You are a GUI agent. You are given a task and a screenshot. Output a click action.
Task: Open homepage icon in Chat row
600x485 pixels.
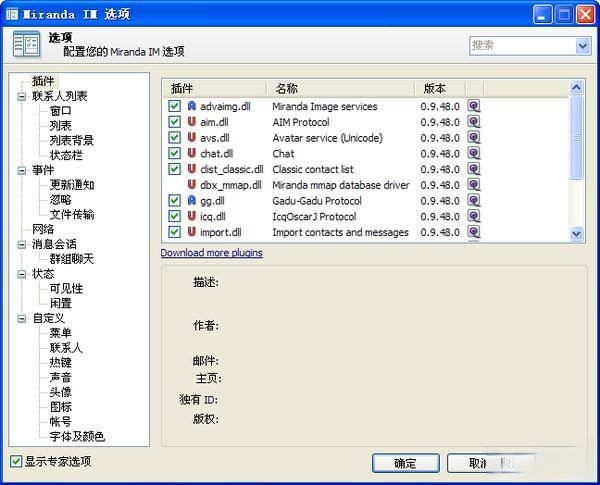coord(474,153)
